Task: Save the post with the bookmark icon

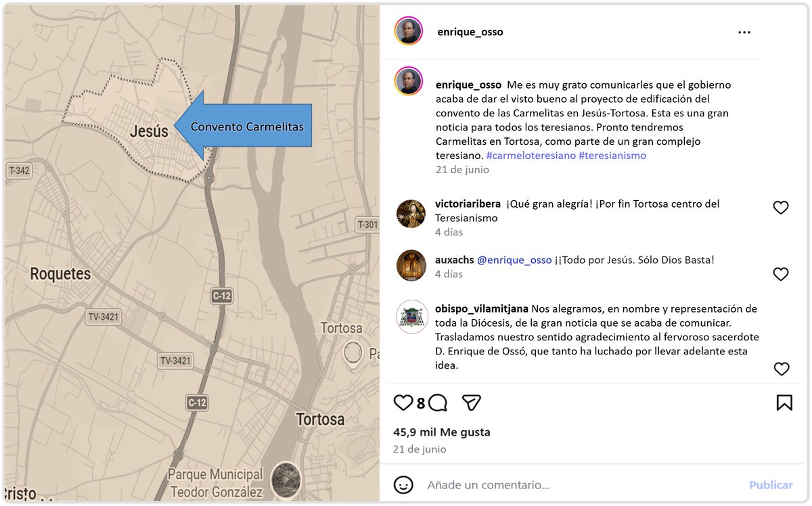Action: click(x=784, y=403)
